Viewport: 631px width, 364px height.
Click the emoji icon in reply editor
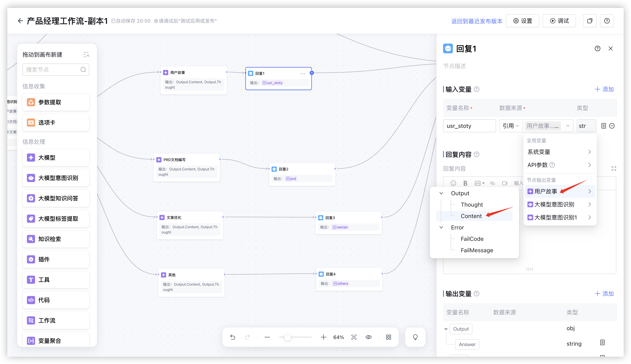click(x=453, y=183)
